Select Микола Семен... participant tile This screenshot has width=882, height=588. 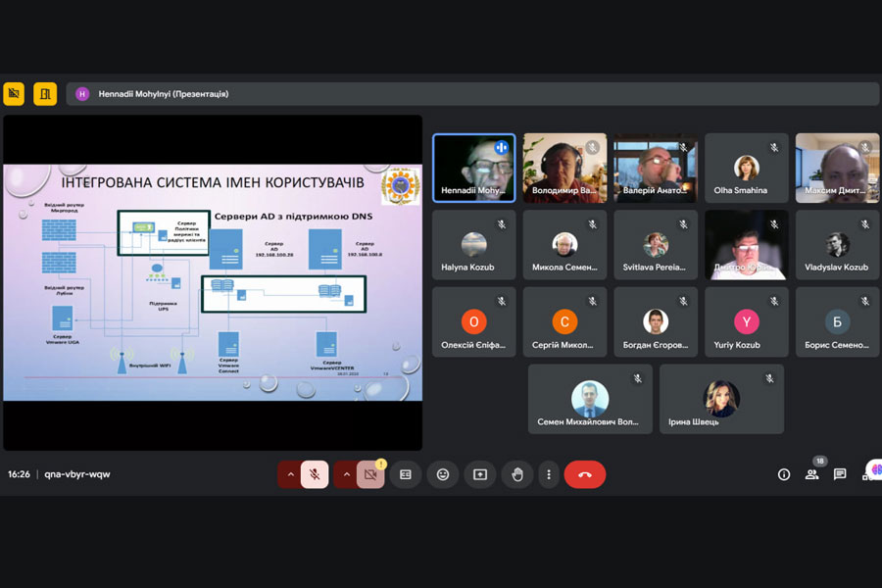pyautogui.click(x=564, y=245)
